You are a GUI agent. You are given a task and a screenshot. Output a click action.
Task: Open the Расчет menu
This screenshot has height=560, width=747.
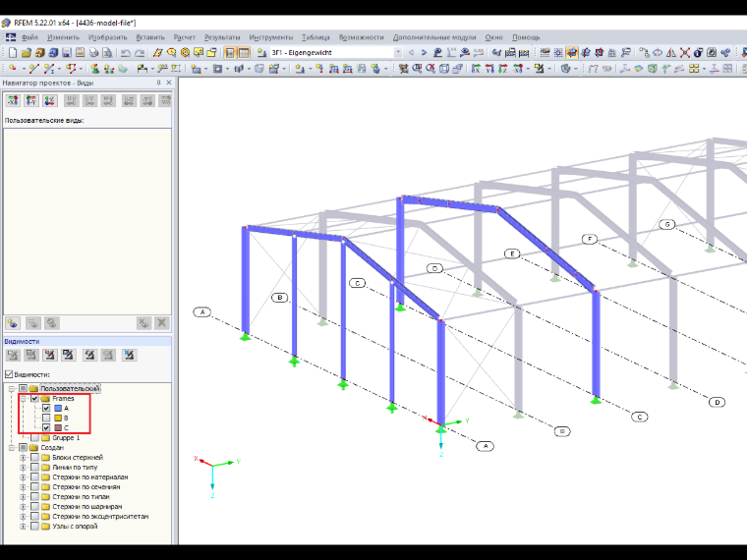[185, 37]
